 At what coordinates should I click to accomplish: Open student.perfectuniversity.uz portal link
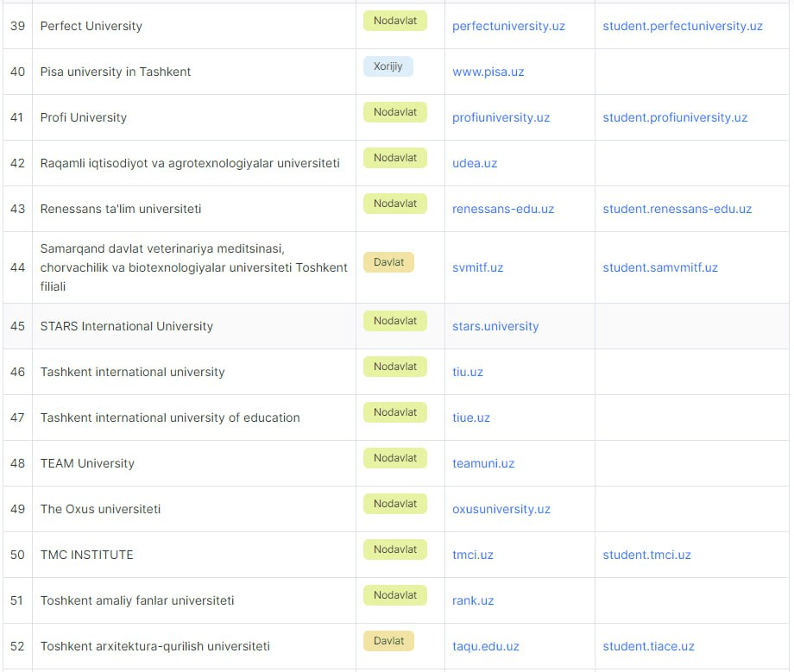tap(683, 27)
